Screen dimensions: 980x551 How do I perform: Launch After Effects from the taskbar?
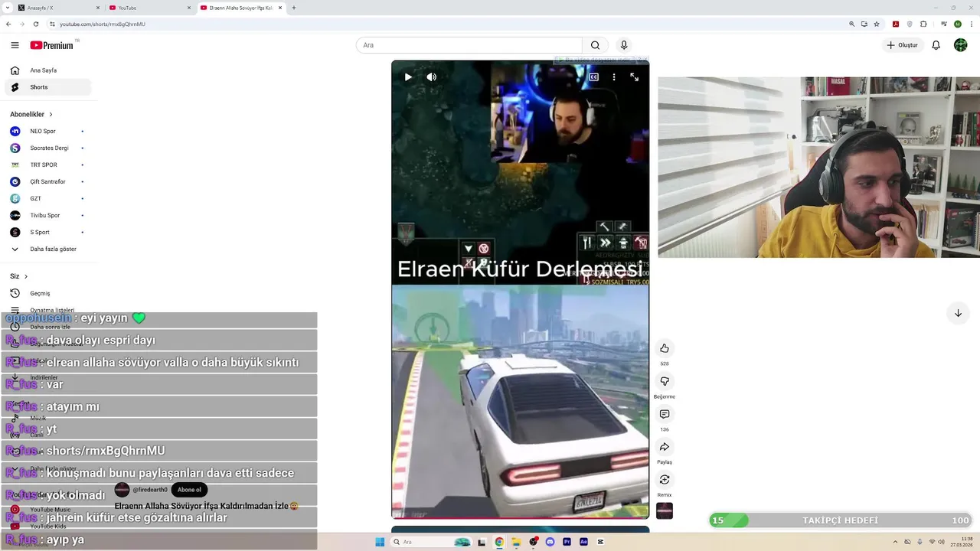tap(583, 542)
